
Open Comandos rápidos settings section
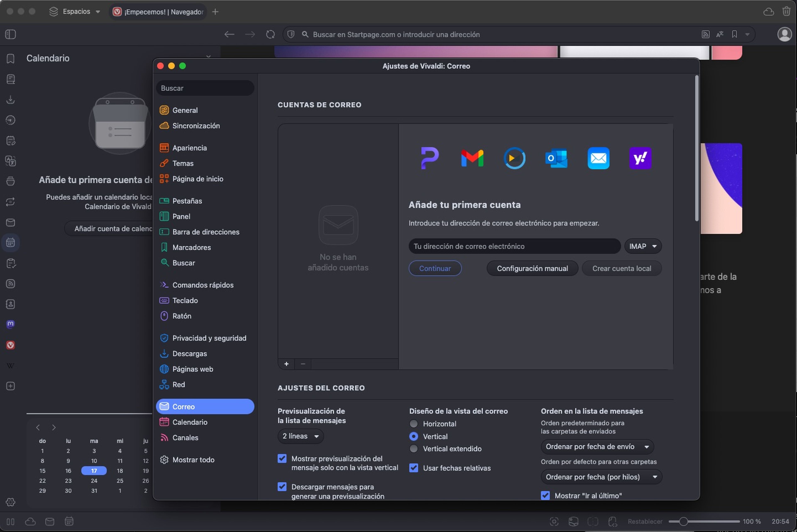(205, 285)
